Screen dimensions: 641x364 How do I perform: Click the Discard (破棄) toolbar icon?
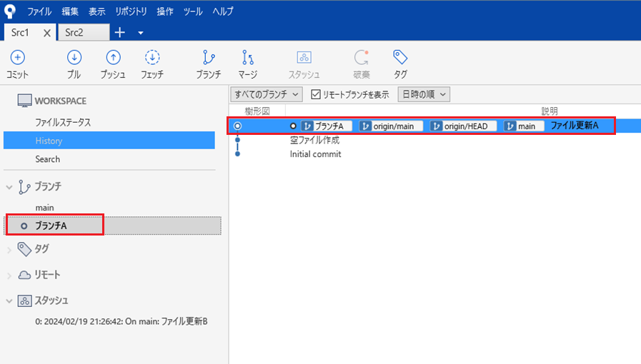coord(362,58)
